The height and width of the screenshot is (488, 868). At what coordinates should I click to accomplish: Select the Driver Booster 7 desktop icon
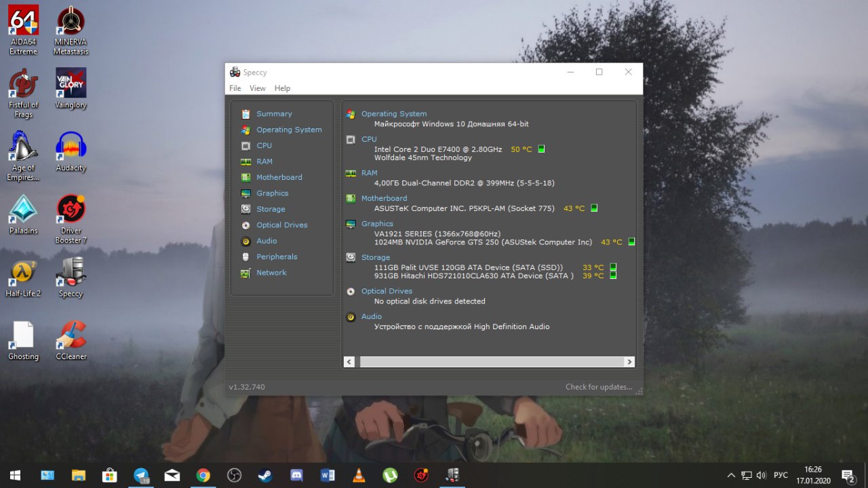[71, 219]
